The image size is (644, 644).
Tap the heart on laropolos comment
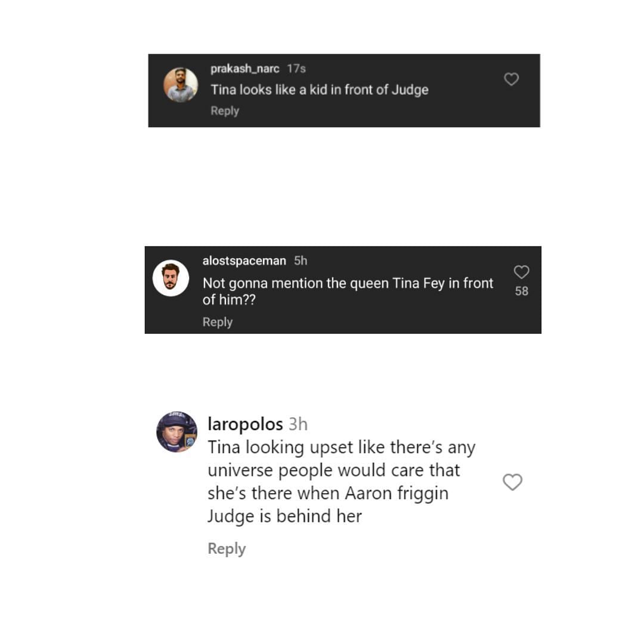pos(512,482)
